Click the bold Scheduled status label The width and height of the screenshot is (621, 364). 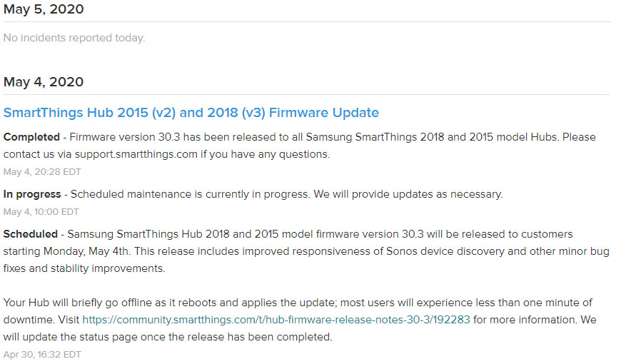pyautogui.click(x=31, y=234)
